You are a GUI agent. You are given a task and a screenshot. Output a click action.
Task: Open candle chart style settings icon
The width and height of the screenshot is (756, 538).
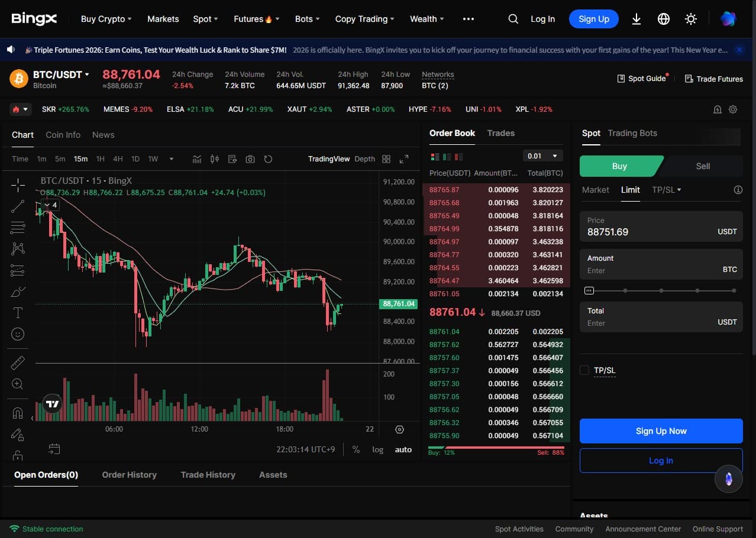[x=214, y=158]
